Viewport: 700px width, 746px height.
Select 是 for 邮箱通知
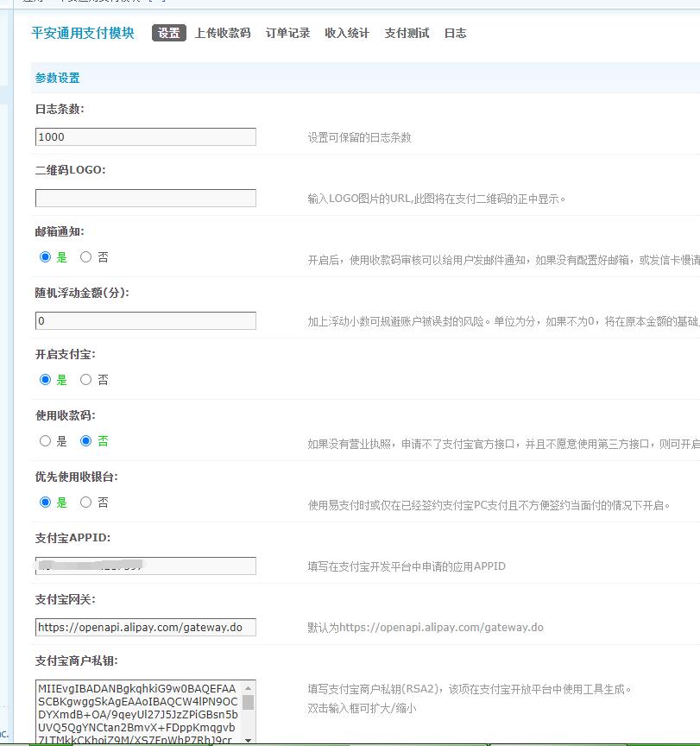coord(45,257)
